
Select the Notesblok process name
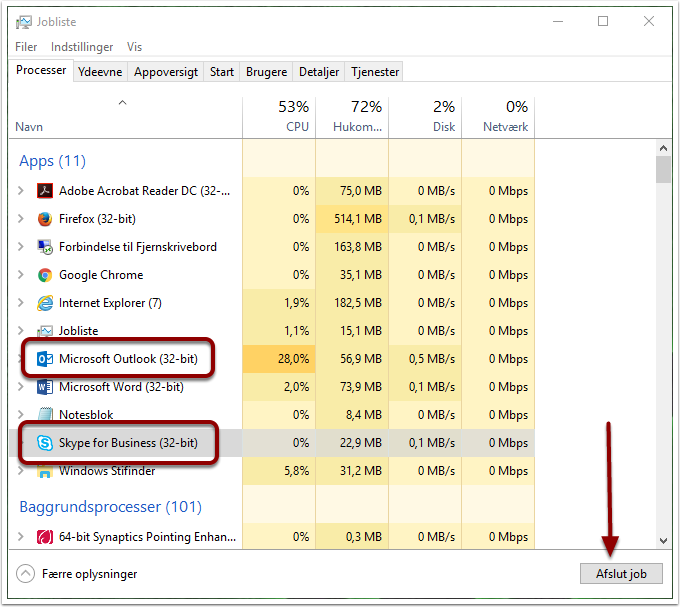click(x=86, y=415)
